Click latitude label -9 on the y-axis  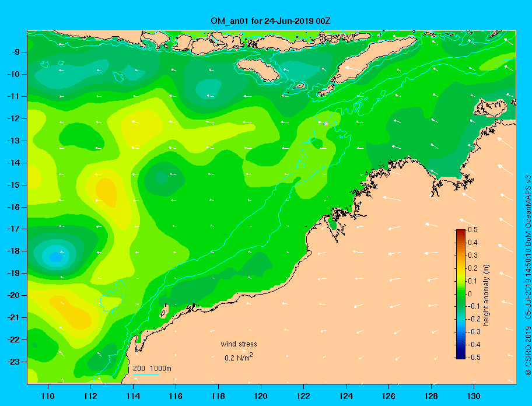point(16,52)
